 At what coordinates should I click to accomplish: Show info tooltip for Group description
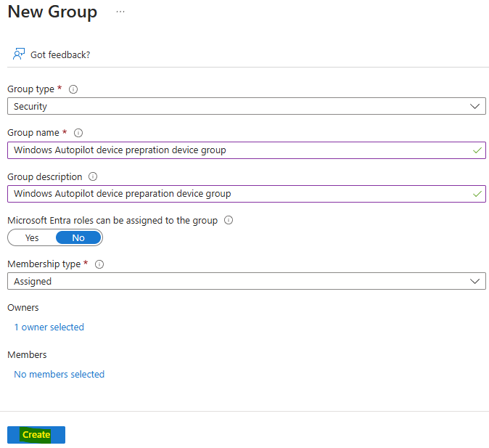coord(93,176)
